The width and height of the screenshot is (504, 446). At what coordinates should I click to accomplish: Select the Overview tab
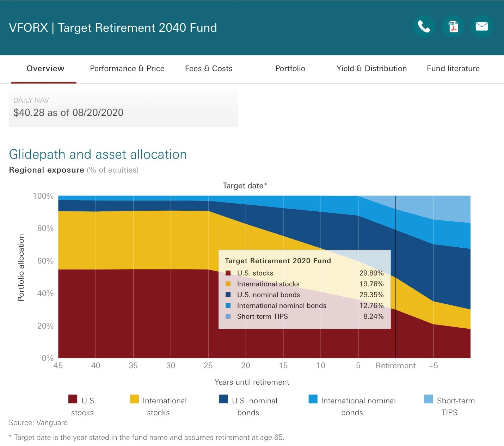point(45,69)
